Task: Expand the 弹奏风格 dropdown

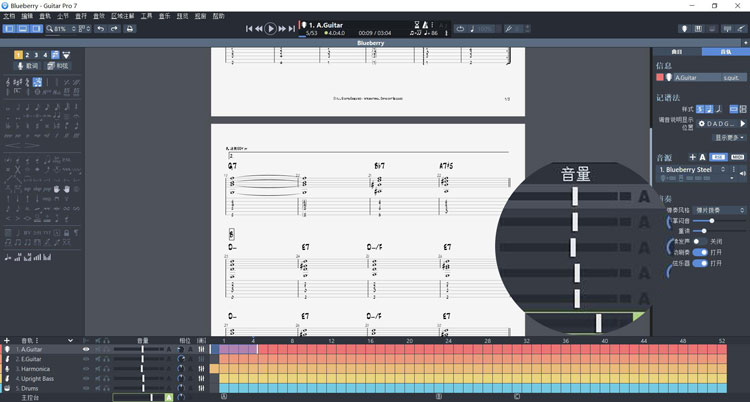Action: point(719,210)
